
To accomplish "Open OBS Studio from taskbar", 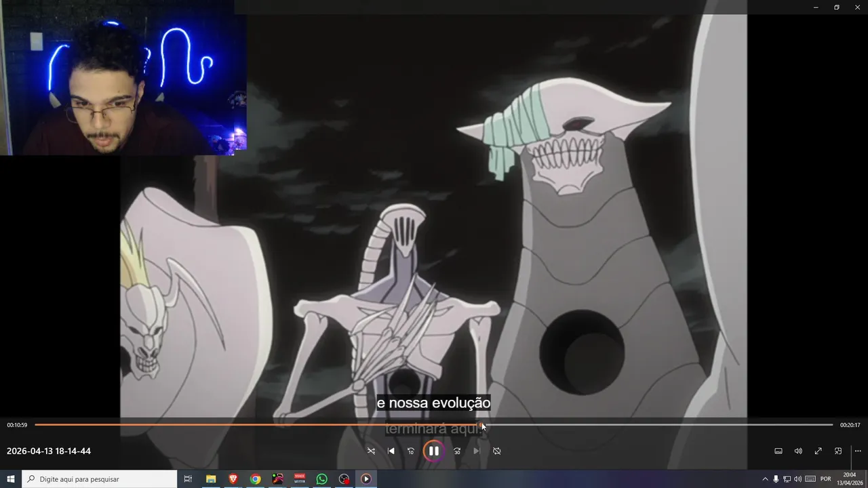I will (x=344, y=479).
